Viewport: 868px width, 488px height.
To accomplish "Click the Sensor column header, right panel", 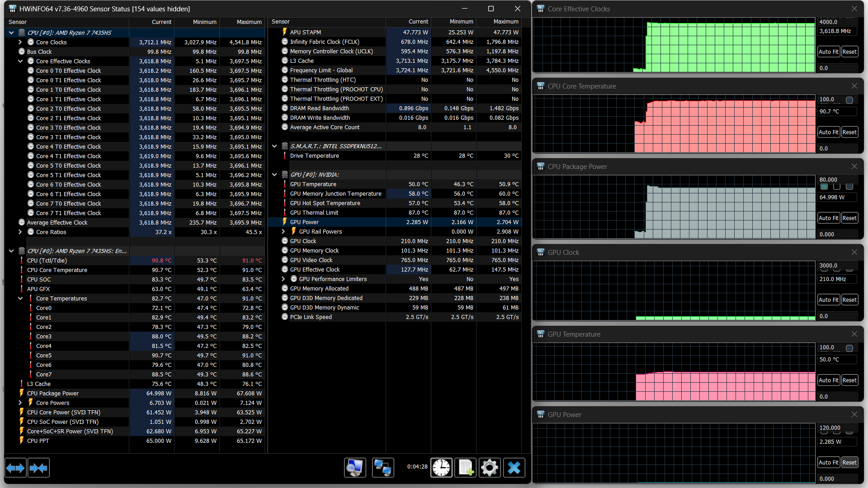I will click(x=281, y=22).
